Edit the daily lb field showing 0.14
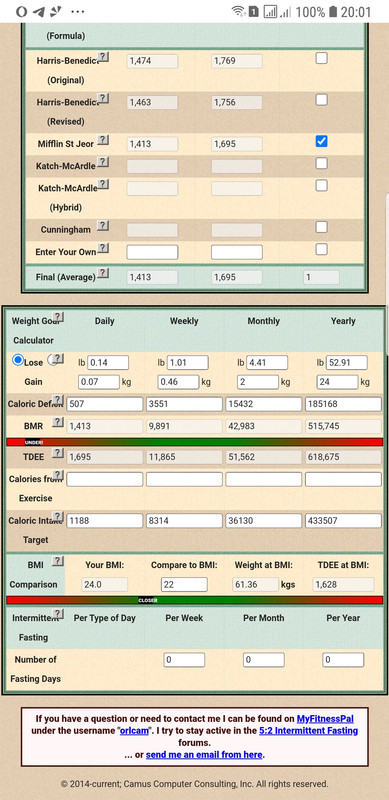The image size is (389, 800). click(108, 363)
